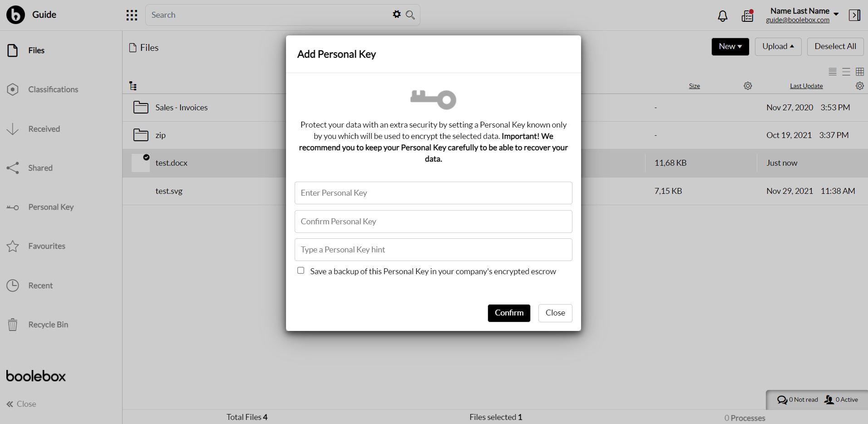Open Recycle Bin in sidebar
This screenshot has width=868, height=424.
point(48,325)
